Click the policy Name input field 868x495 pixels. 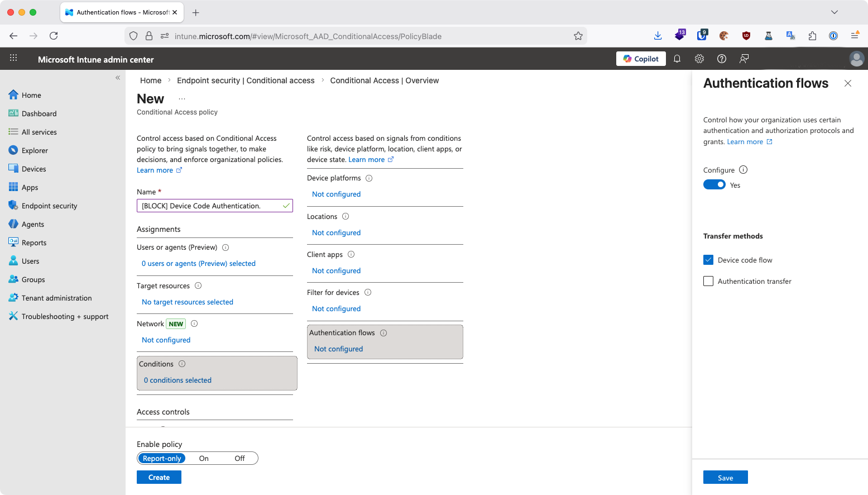[x=215, y=206]
